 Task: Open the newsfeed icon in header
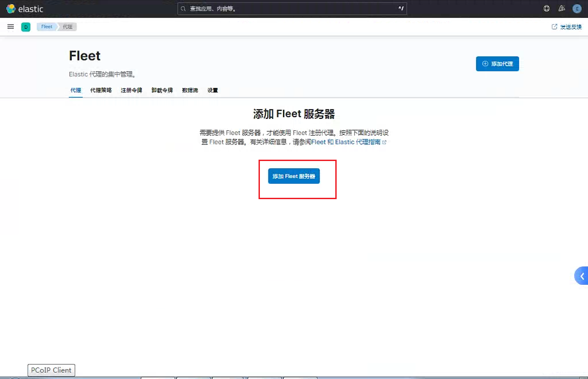coord(562,9)
